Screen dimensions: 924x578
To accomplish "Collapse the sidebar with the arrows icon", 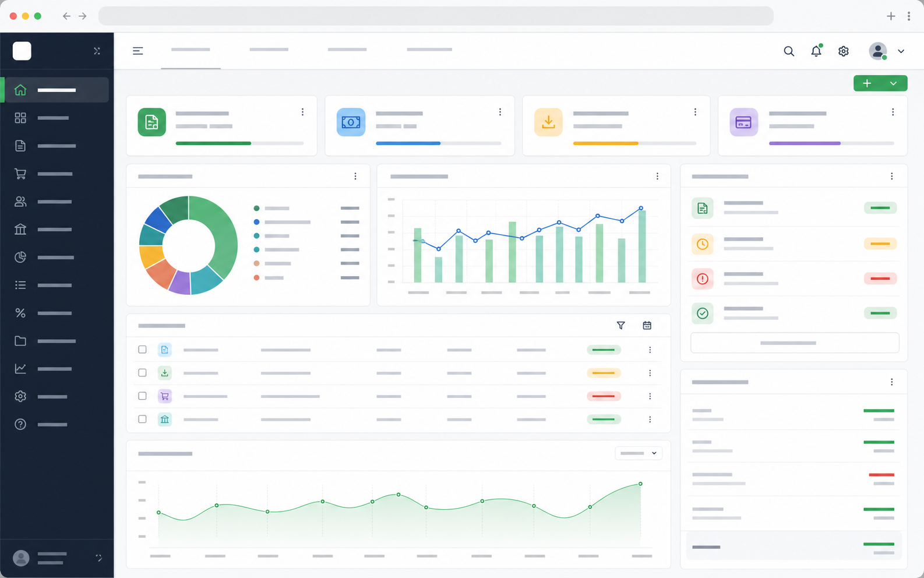I will [97, 51].
